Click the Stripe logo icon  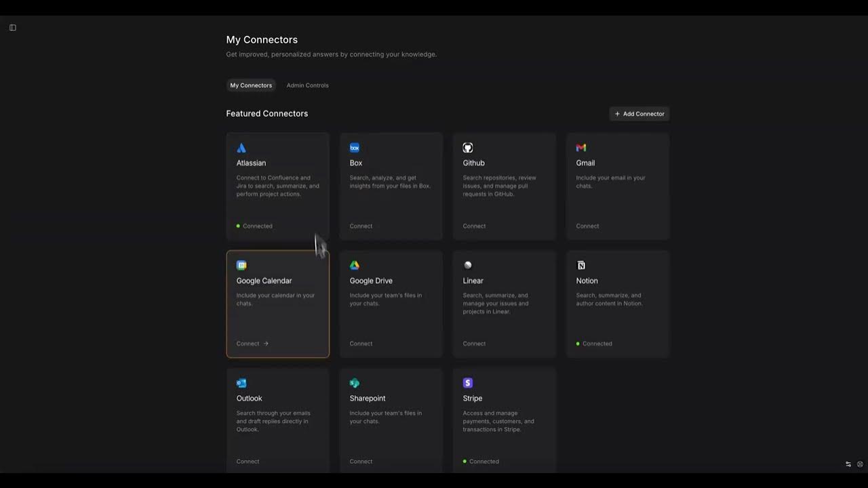pyautogui.click(x=468, y=383)
